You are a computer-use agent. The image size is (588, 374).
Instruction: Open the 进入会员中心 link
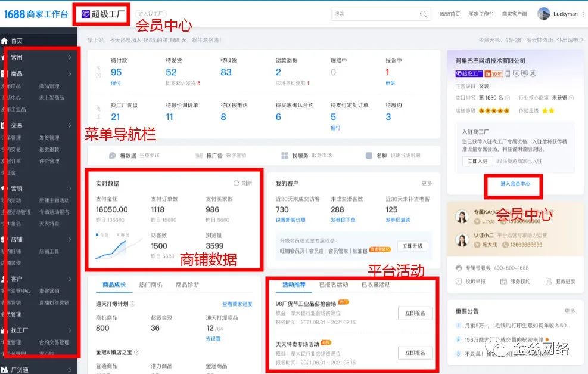click(x=515, y=184)
